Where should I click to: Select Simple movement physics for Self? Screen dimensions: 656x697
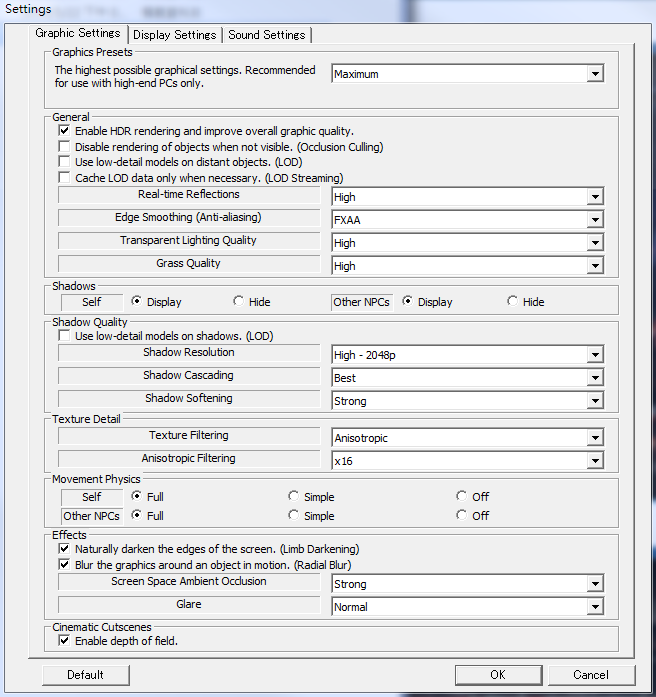point(293,496)
